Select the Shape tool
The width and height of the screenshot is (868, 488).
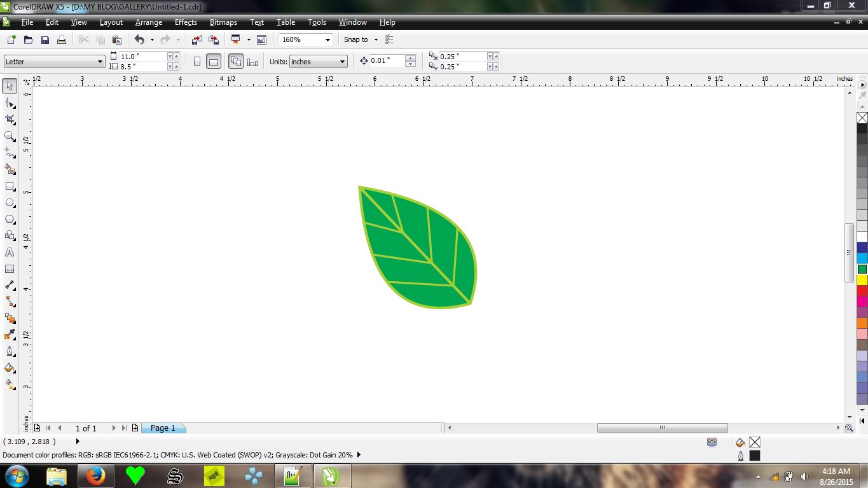(x=9, y=102)
